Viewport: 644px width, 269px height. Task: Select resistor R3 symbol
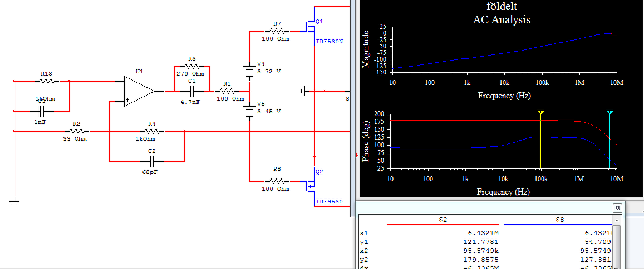[x=192, y=66]
